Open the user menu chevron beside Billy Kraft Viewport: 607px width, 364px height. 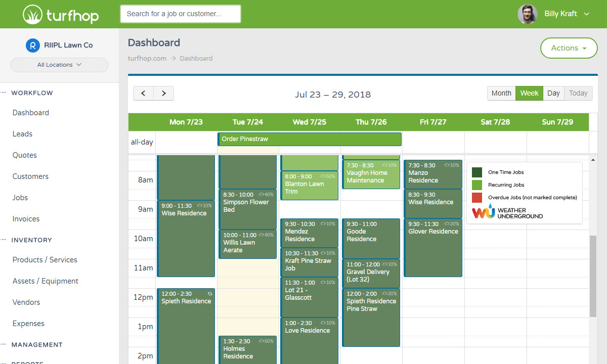coord(587,14)
